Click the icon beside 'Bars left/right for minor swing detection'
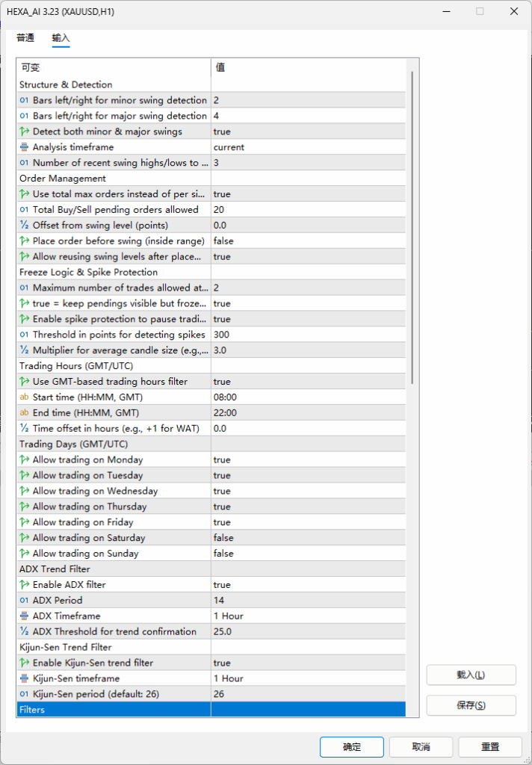Viewport: 532px width, 765px height. tap(24, 100)
